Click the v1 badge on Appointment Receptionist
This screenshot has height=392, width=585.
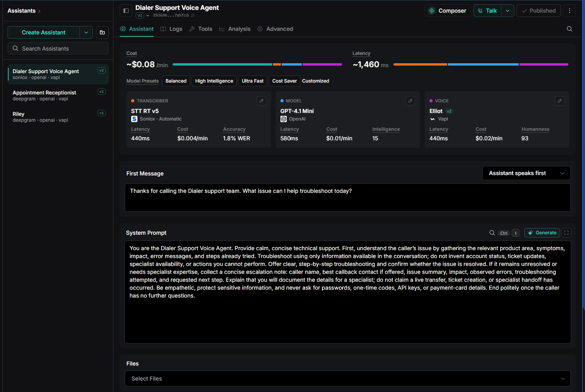click(102, 92)
